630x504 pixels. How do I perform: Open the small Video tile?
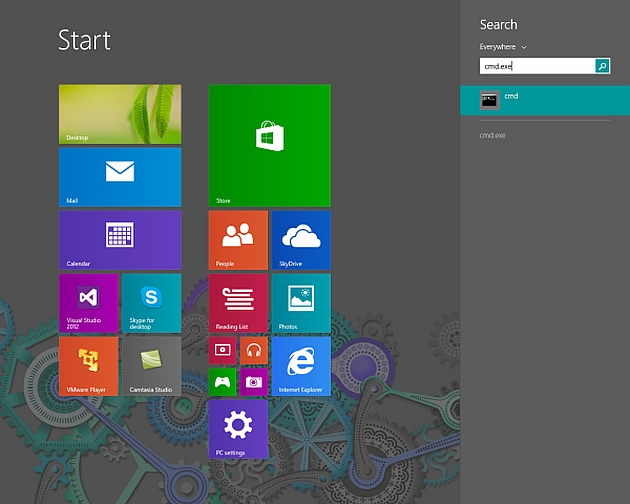[223, 350]
